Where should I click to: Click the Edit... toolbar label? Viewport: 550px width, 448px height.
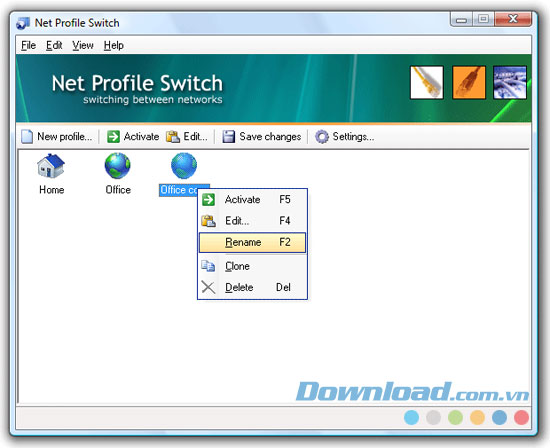pyautogui.click(x=195, y=136)
